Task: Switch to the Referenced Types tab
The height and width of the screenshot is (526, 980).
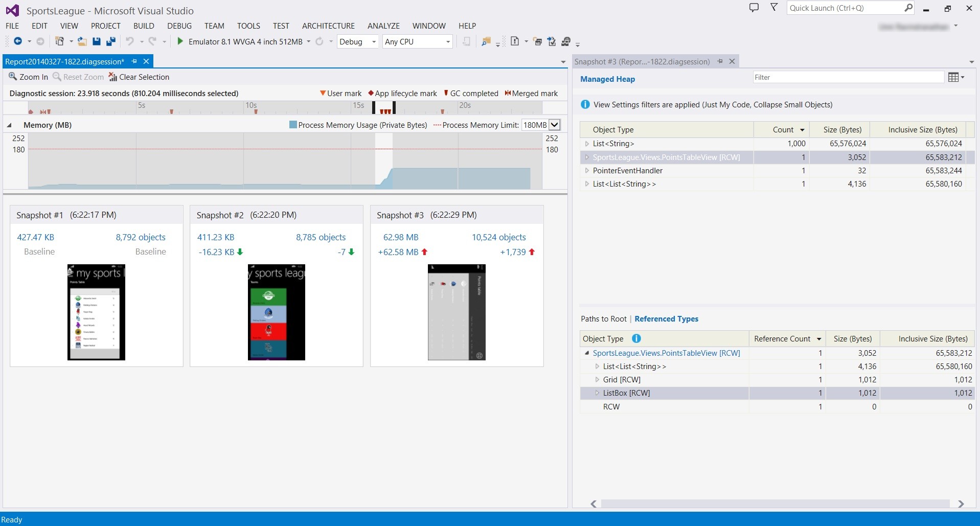Action: [666, 319]
